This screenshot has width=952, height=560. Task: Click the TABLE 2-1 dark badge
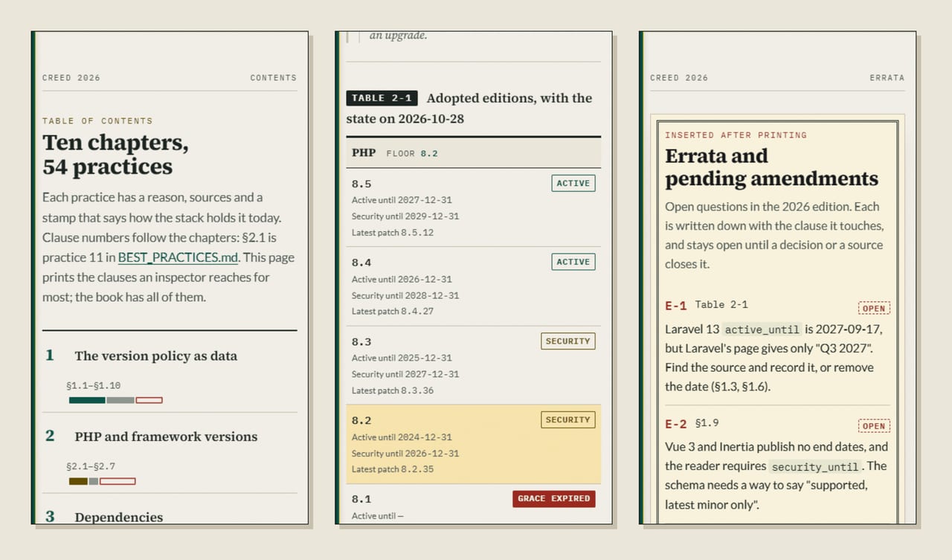click(x=382, y=98)
